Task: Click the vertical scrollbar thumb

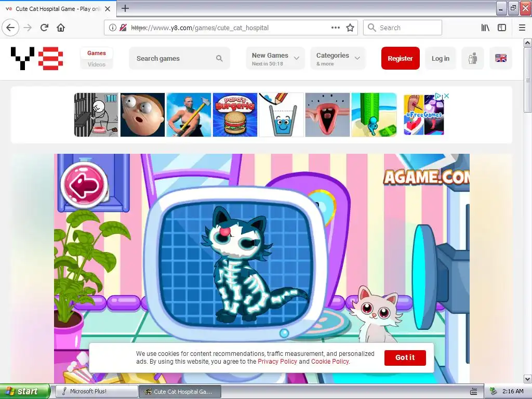Action: click(528, 80)
